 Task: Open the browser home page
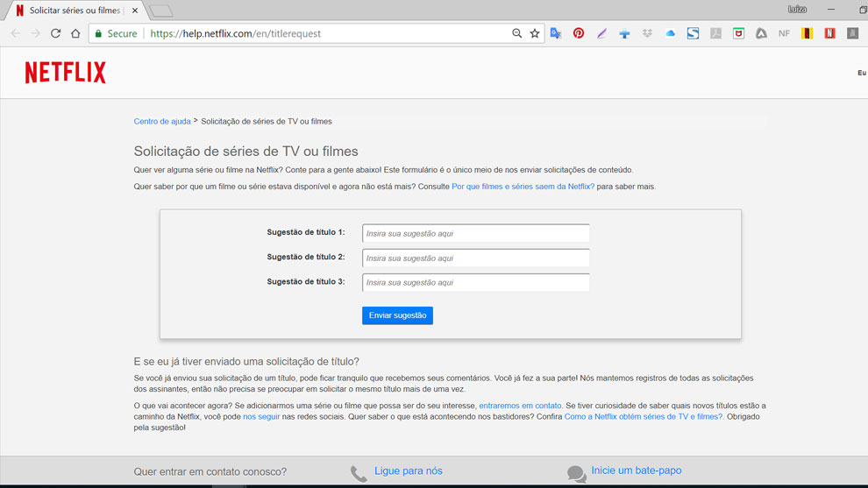pyautogui.click(x=75, y=33)
